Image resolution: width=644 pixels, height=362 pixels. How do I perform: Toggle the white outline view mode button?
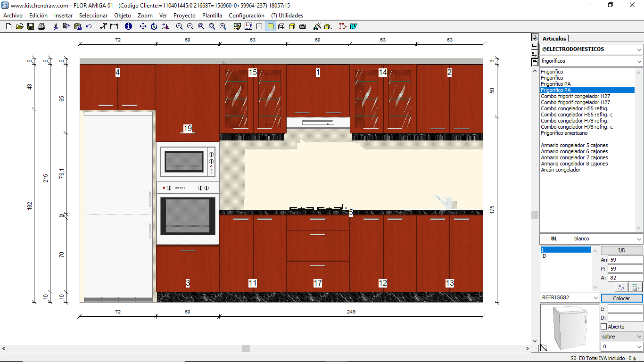pos(259,26)
